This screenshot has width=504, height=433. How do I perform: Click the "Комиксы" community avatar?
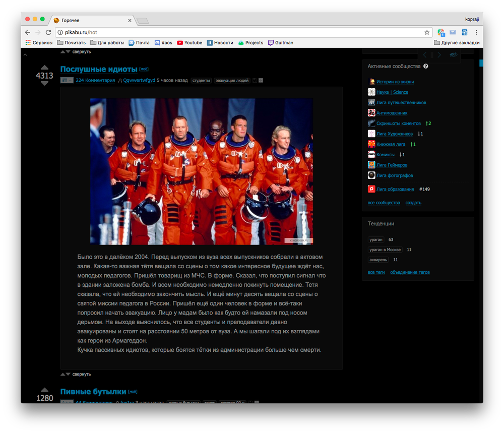coord(371,155)
